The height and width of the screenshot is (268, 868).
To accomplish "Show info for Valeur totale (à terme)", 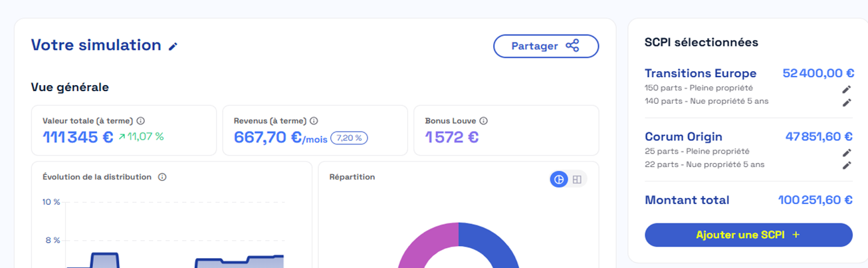I will point(141,121).
